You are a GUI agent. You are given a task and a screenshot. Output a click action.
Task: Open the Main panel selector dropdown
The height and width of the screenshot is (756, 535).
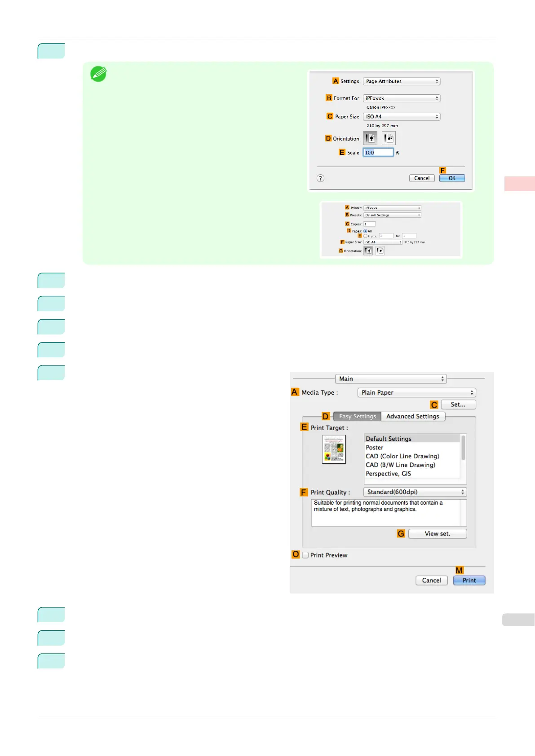point(391,379)
